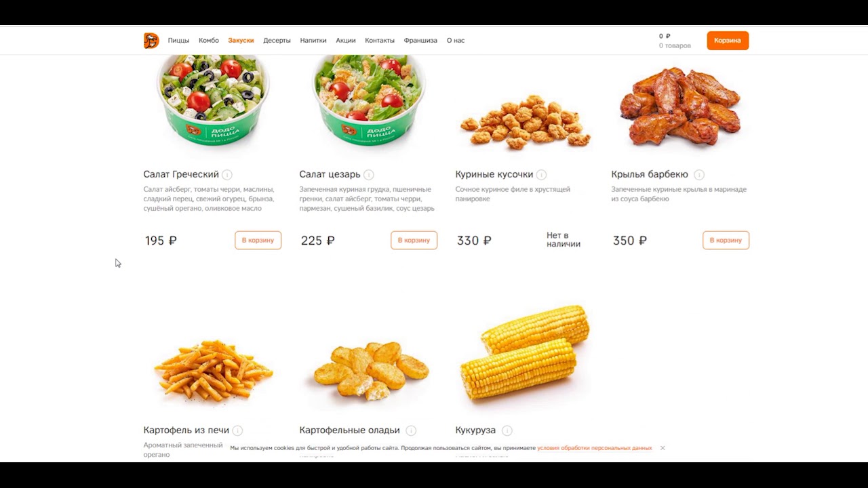This screenshot has height=488, width=868.
Task: Click the corn product image
Action: coord(526,352)
